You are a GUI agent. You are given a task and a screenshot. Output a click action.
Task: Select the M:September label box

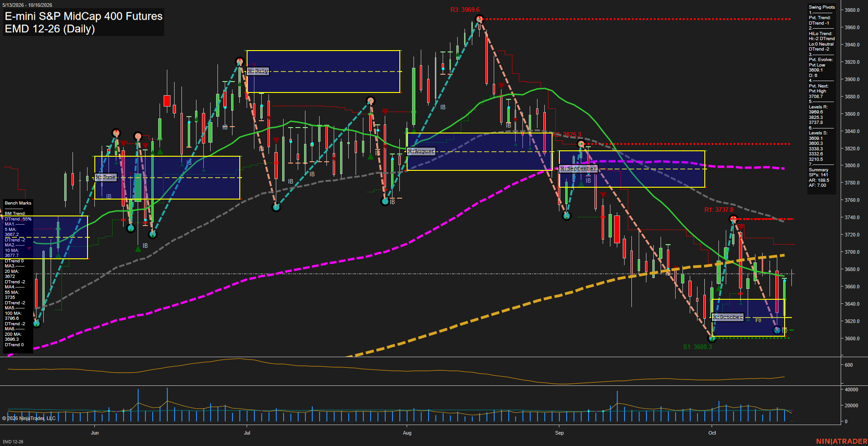pos(578,169)
